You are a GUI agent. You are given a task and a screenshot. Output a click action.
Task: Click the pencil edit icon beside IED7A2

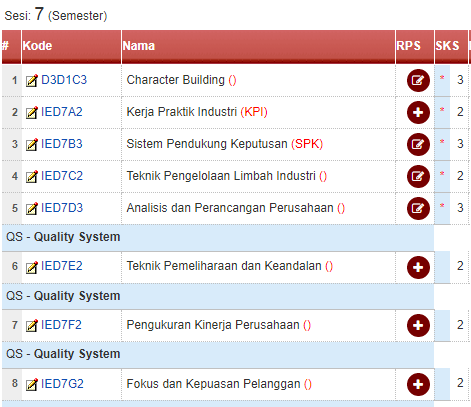[x=32, y=113]
